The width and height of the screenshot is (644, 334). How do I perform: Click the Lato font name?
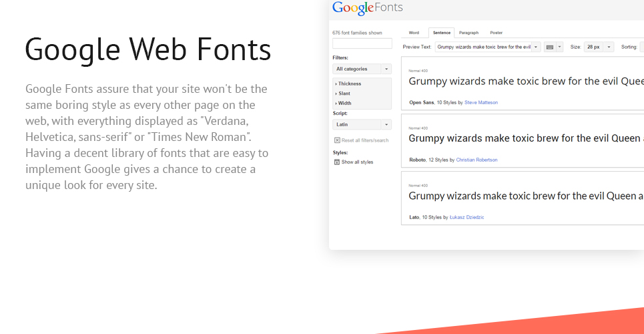(414, 217)
